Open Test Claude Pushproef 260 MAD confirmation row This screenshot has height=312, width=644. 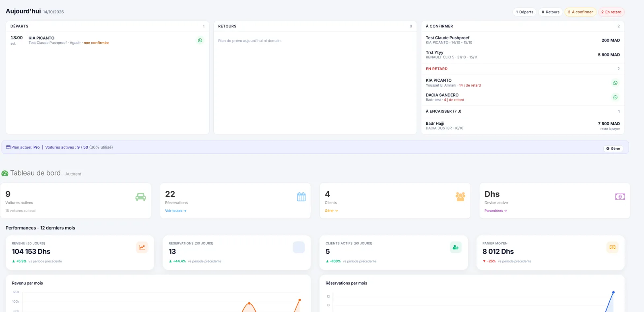(x=522, y=40)
